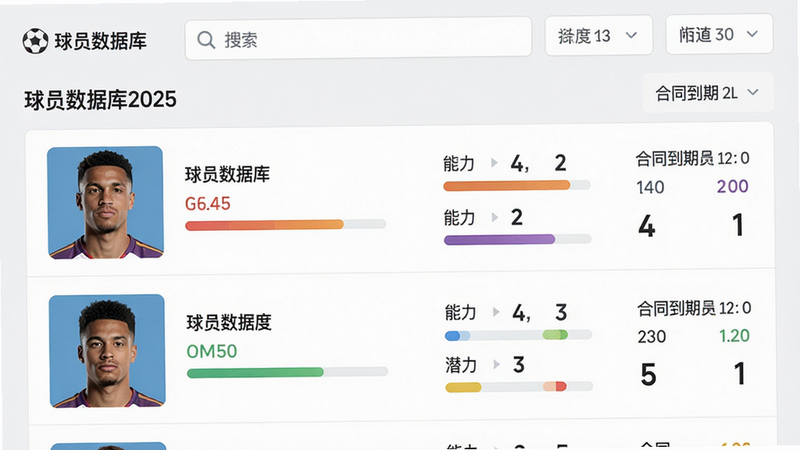Click the 球员数据度 player name link
The width and height of the screenshot is (800, 450).
[x=229, y=322]
